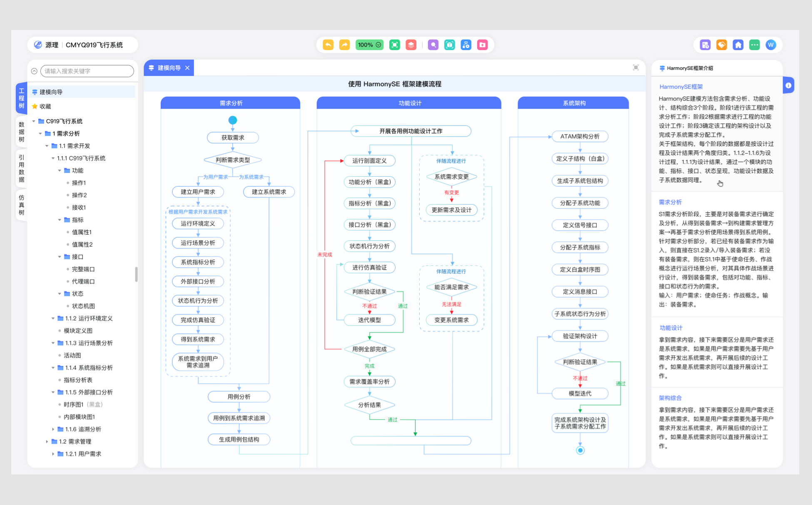The width and height of the screenshot is (812, 505).
Task: Collapse the 1.1.1 C919飞行系统 node
Action: click(53, 158)
